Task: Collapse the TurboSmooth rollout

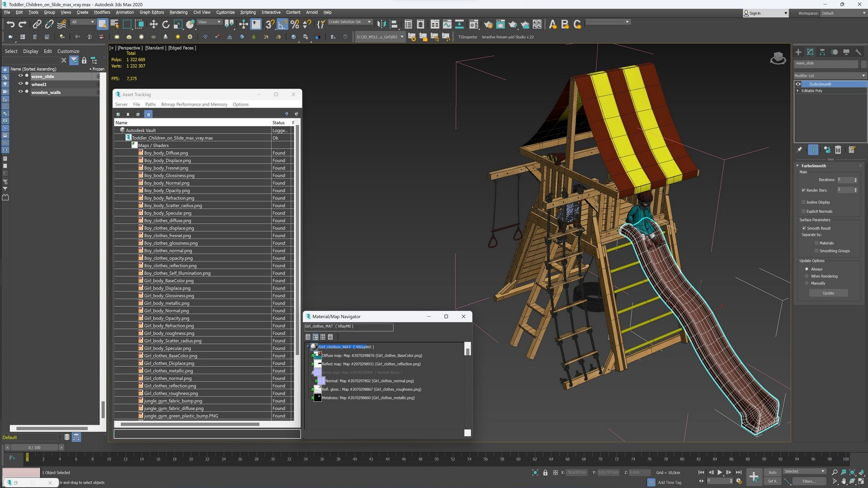Action: [797, 166]
